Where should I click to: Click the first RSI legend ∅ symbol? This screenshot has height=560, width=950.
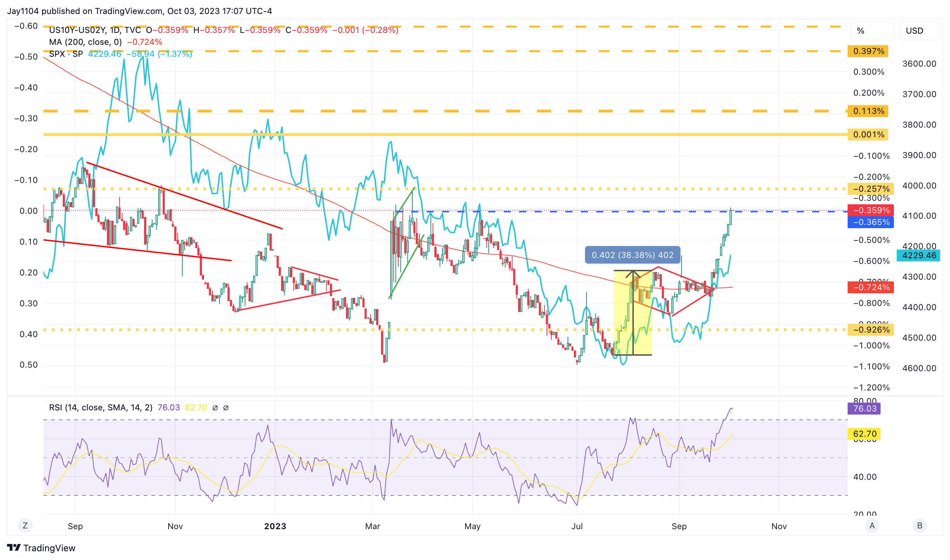[x=215, y=408]
